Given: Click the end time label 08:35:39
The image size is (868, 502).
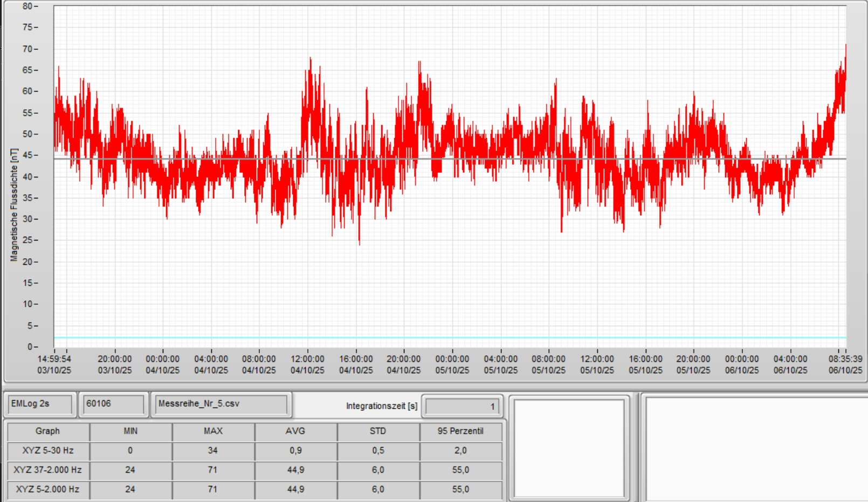Looking at the screenshot, I should (x=845, y=359).
